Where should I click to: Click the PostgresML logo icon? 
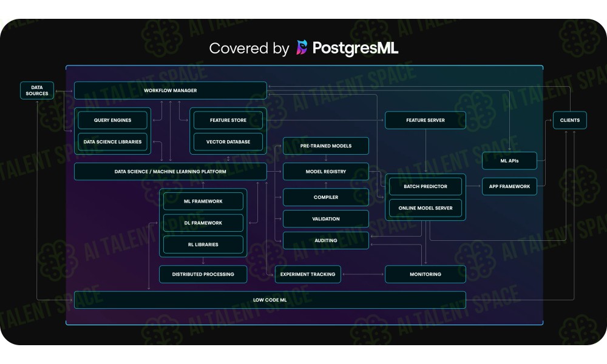302,47
